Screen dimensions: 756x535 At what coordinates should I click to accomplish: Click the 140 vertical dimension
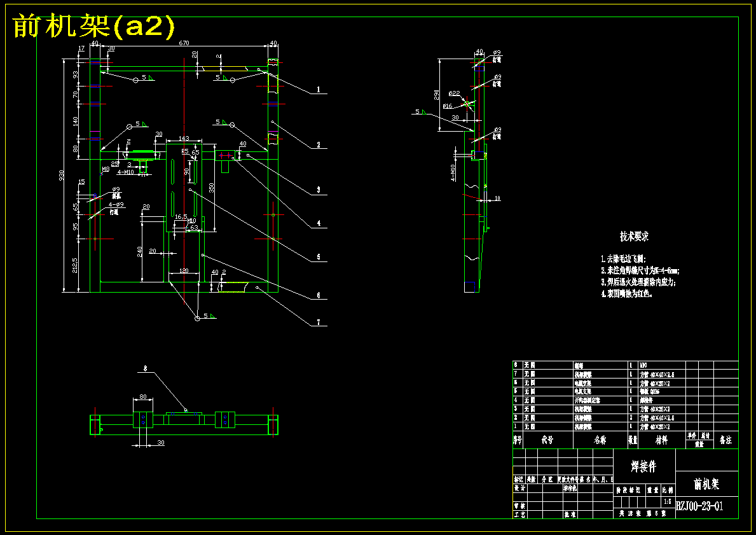tap(75, 121)
